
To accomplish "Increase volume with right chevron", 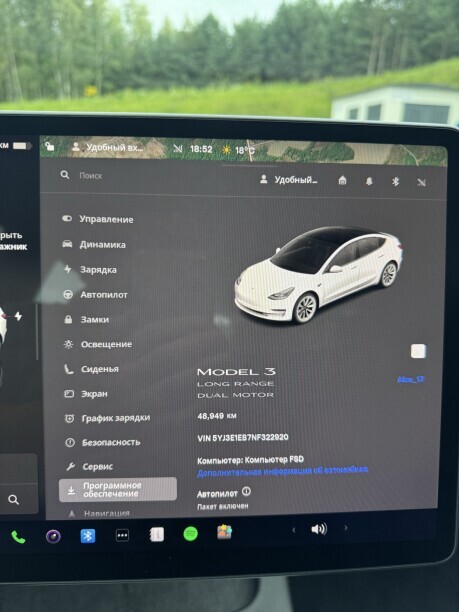I will [x=345, y=528].
